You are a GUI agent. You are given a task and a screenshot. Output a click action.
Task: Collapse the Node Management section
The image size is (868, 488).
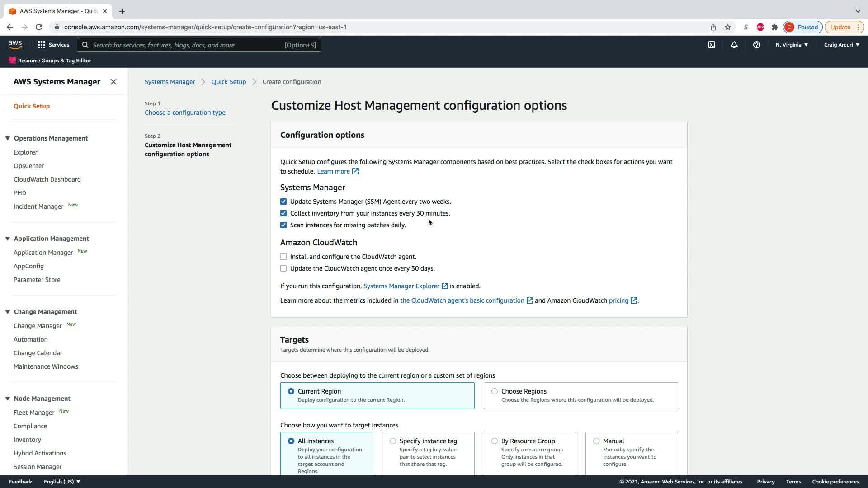point(8,399)
